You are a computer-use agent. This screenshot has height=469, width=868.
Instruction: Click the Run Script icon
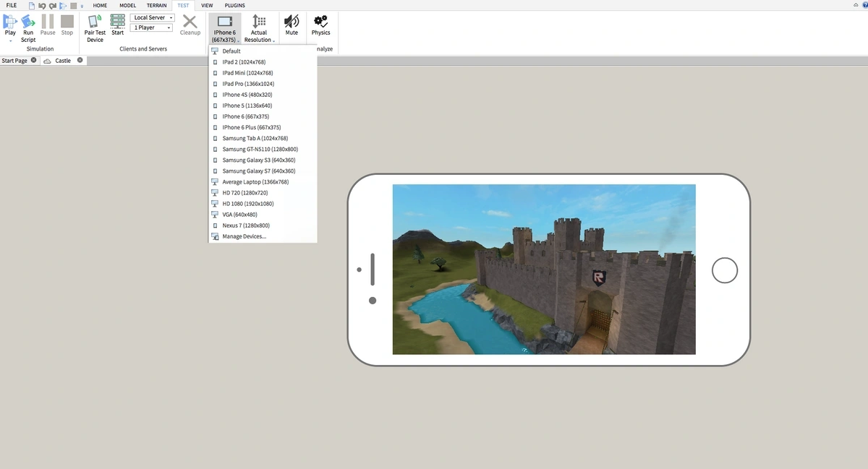[x=28, y=22]
